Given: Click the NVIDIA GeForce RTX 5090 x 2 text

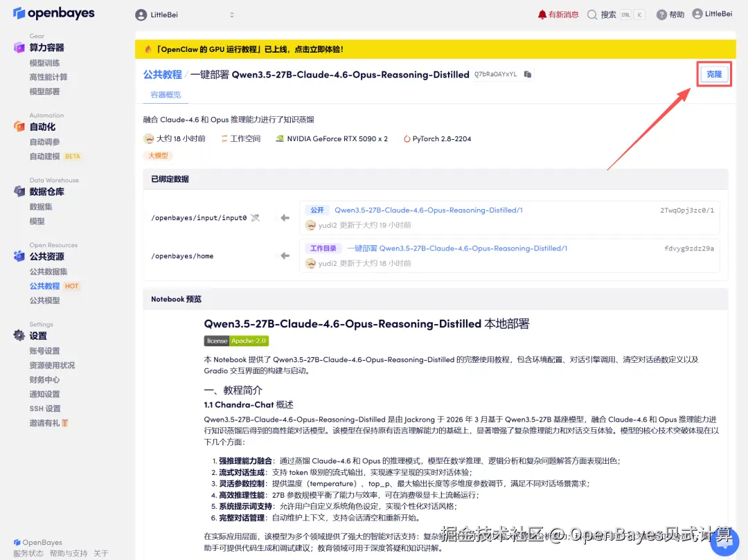Looking at the screenshot, I should (337, 138).
